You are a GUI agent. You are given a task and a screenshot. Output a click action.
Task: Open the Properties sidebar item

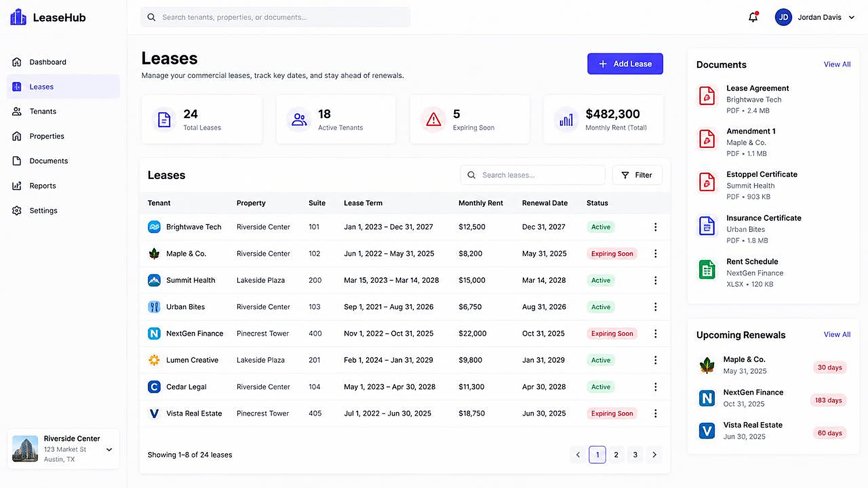click(63, 136)
